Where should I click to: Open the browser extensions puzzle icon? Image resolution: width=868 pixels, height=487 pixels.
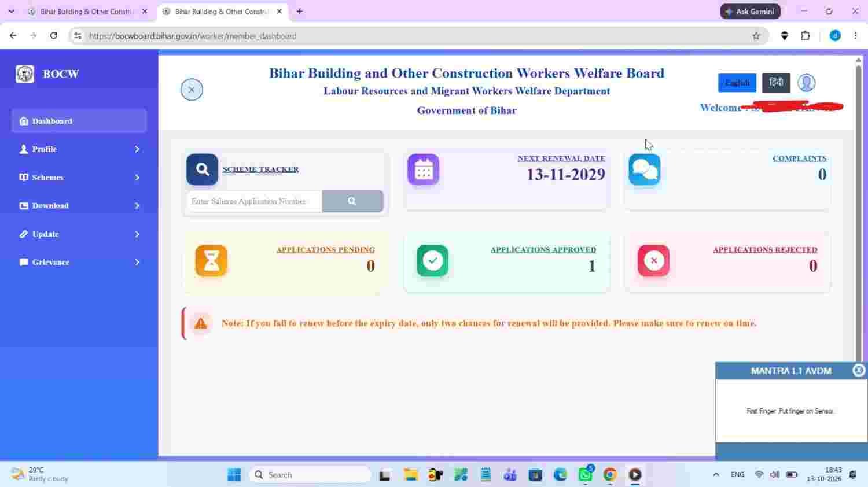(806, 36)
